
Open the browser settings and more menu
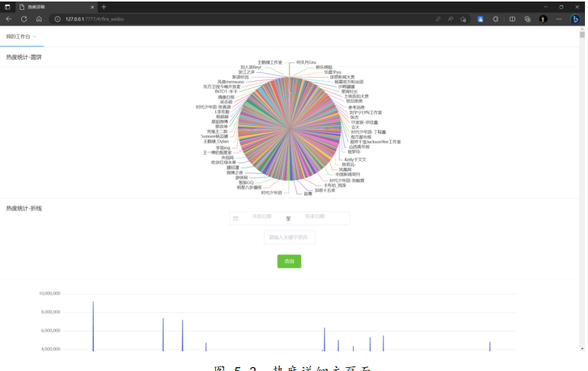pos(558,19)
